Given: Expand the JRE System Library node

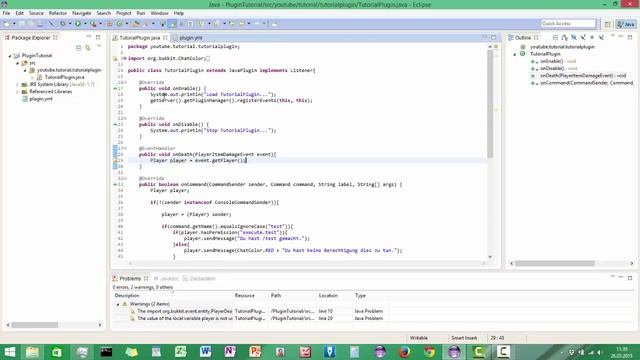Looking at the screenshot, I should 18,84.
